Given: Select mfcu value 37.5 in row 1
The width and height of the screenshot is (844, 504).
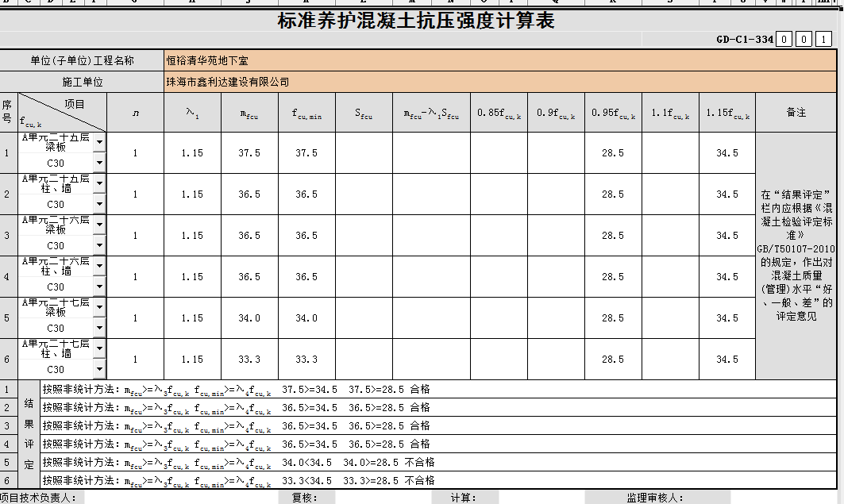Looking at the screenshot, I should tap(249, 153).
